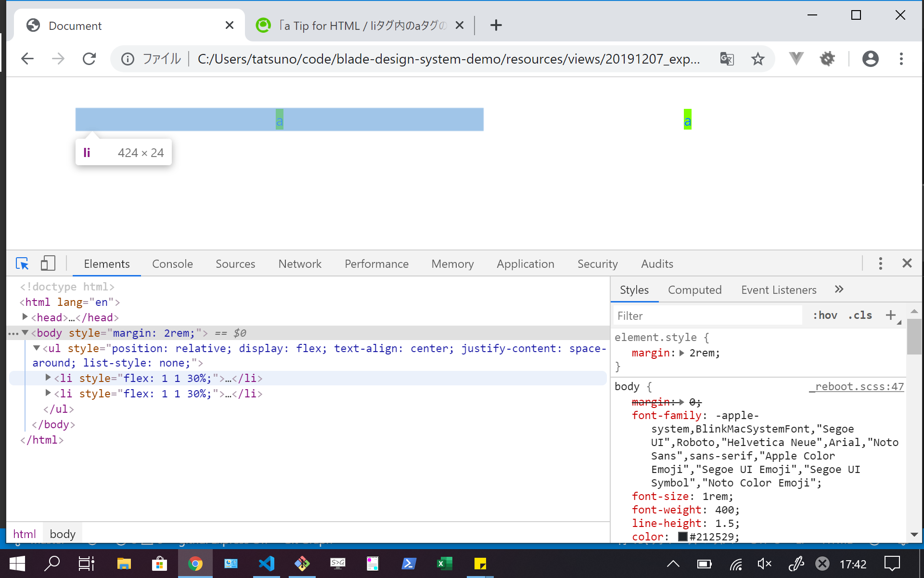Open DevTools customize three-dot menu
Viewport: 924px width, 578px height.
880,263
